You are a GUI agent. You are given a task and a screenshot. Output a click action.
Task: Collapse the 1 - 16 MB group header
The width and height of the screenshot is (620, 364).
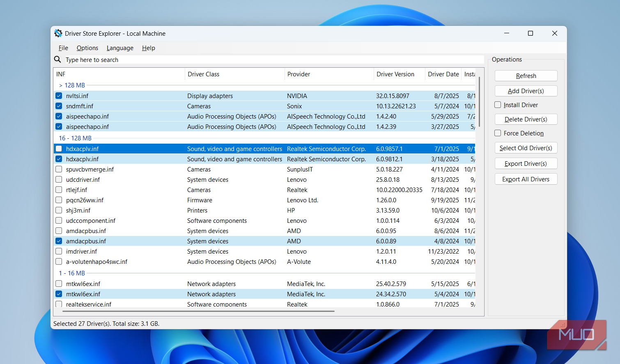point(72,273)
